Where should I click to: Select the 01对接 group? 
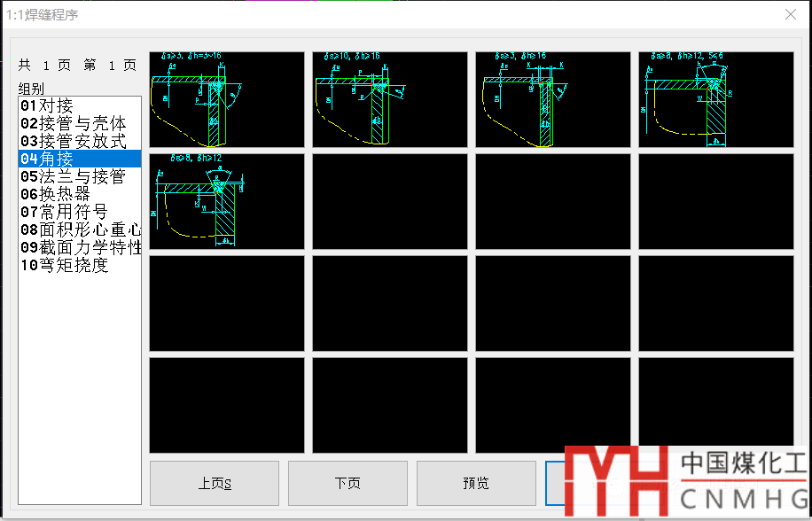point(80,106)
